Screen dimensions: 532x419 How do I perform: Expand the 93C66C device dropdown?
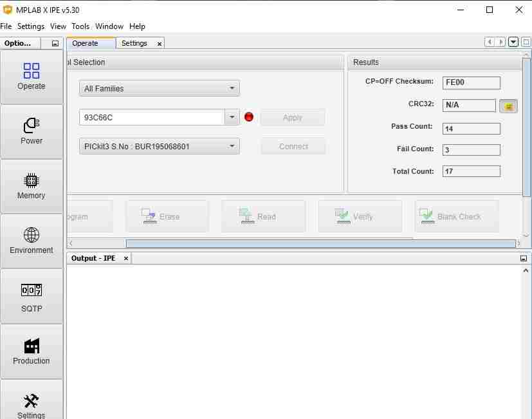[x=232, y=117]
